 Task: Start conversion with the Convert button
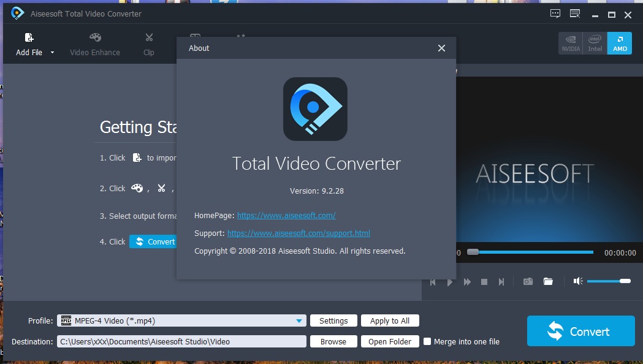(x=580, y=330)
